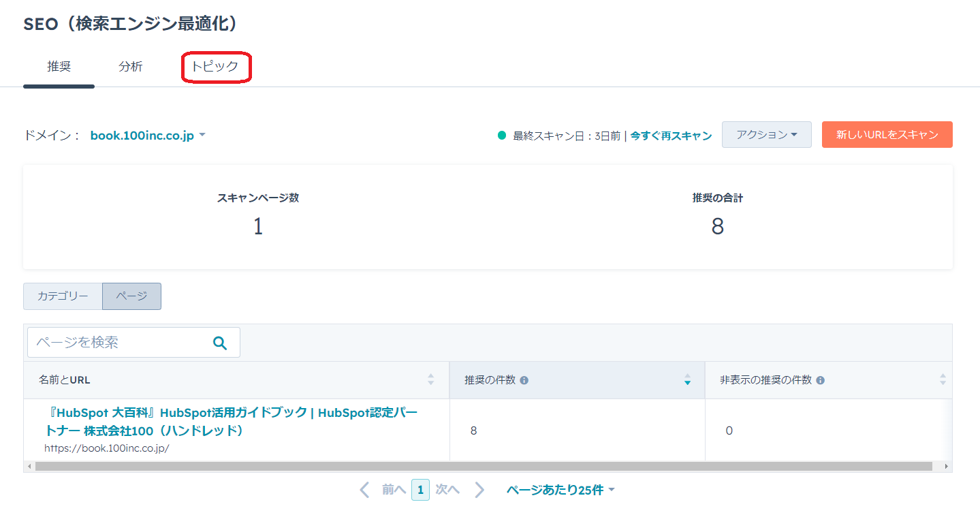Click the magnifier search icon
This screenshot has height=530, width=980.
219,343
